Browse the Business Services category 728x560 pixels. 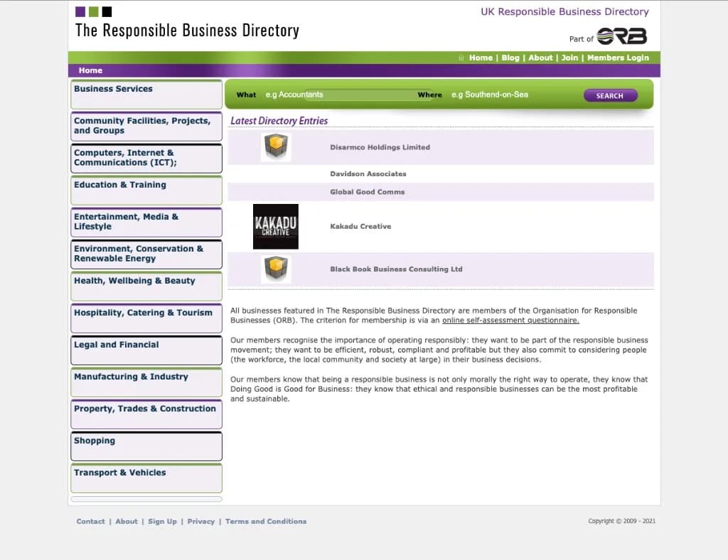pyautogui.click(x=146, y=95)
